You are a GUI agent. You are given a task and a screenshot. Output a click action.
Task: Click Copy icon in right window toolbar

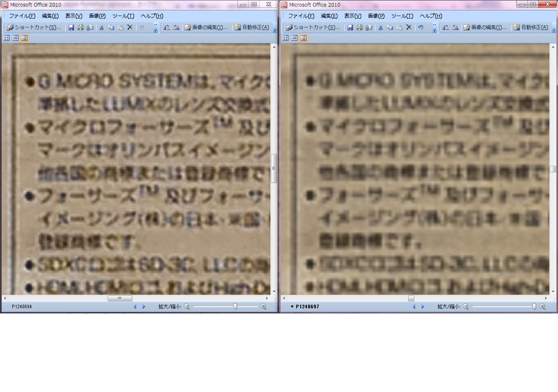(x=390, y=27)
